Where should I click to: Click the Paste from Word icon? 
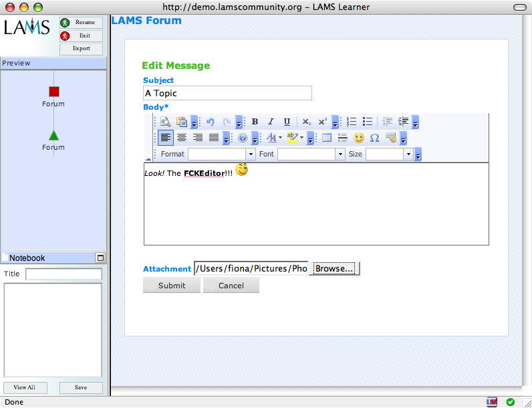point(181,122)
